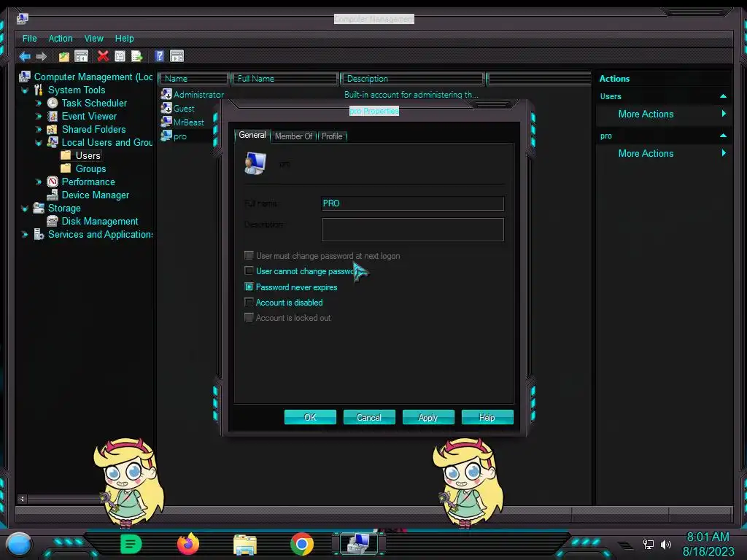Open File Explorer from the taskbar
Image resolution: width=747 pixels, height=560 pixels.
tap(245, 545)
